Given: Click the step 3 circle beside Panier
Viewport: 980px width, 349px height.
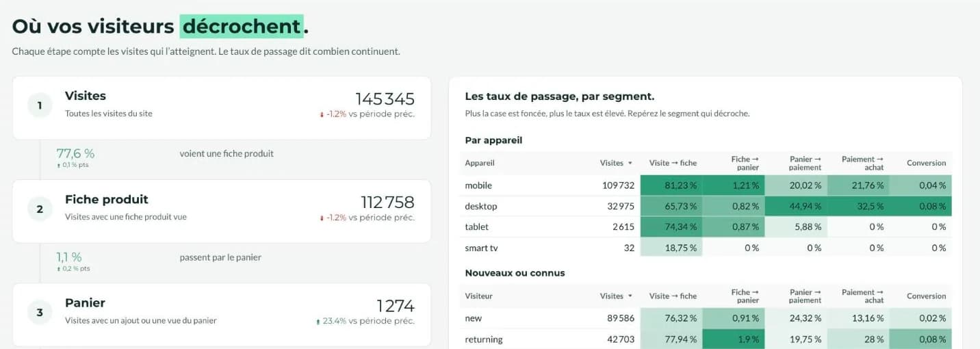Looking at the screenshot, I should 40,312.
